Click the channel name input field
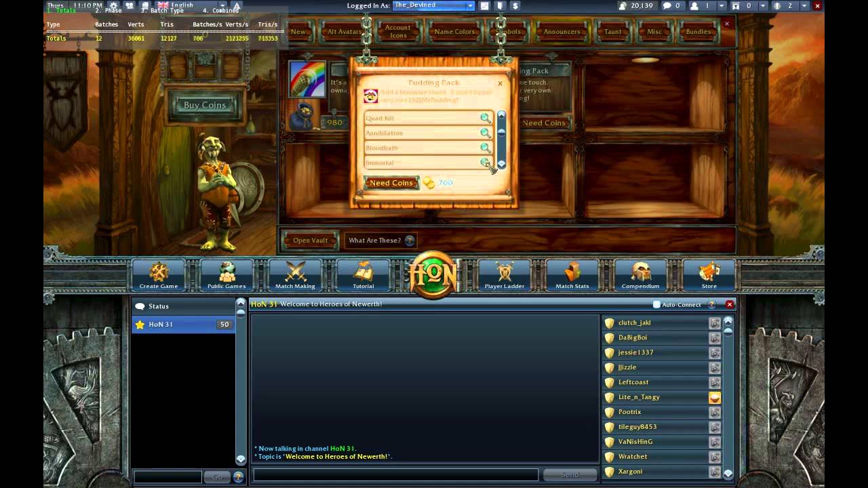This screenshot has height=488, width=868. (x=168, y=477)
